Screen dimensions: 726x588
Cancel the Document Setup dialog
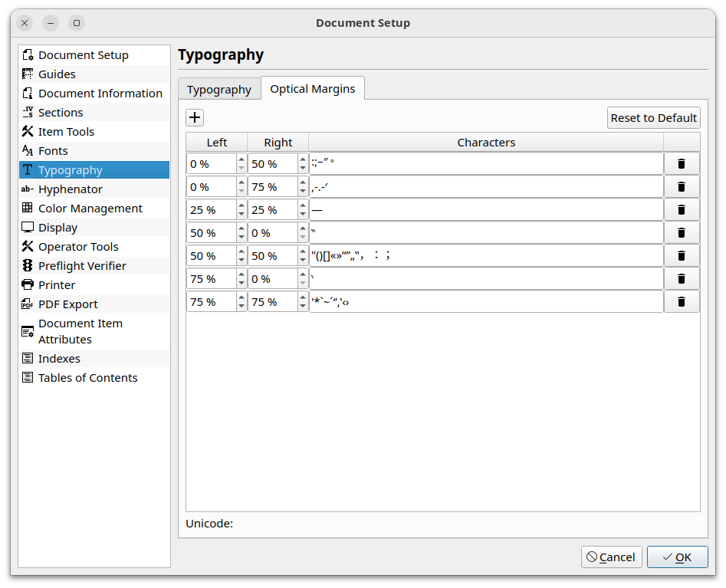(611, 557)
